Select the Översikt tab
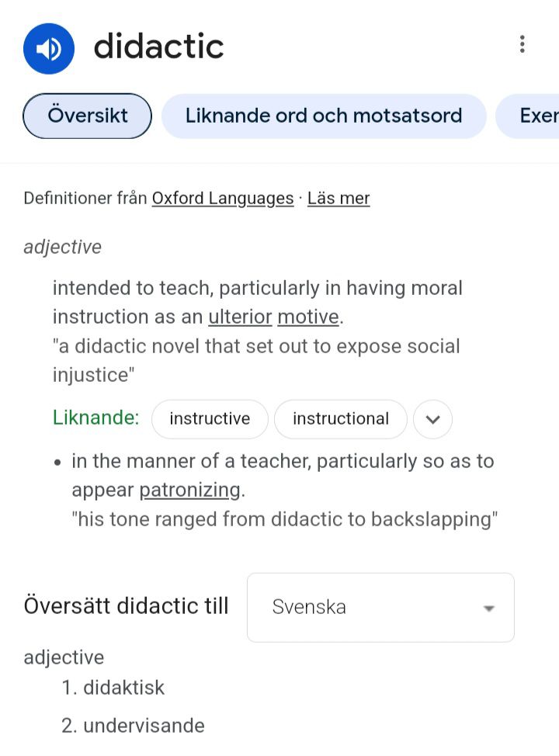The height and width of the screenshot is (756, 559). pos(88,116)
